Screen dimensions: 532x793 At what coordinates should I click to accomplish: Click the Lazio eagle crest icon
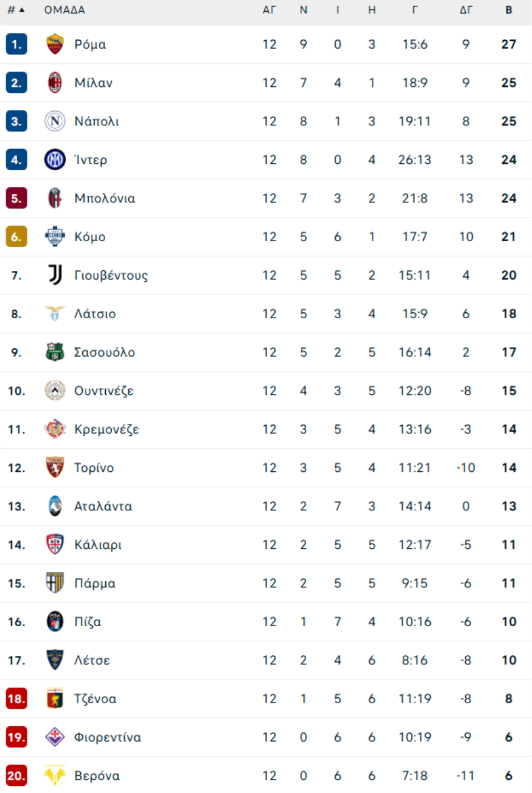[55, 313]
